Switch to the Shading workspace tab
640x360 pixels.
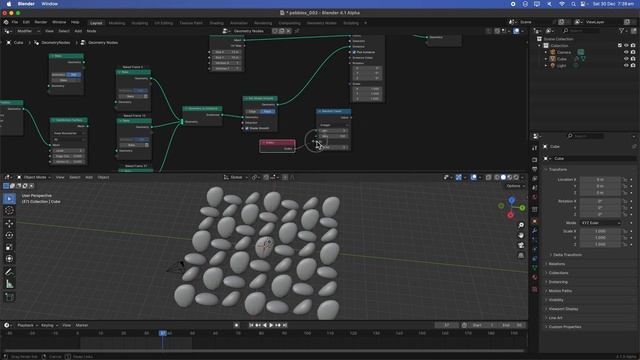tap(216, 23)
